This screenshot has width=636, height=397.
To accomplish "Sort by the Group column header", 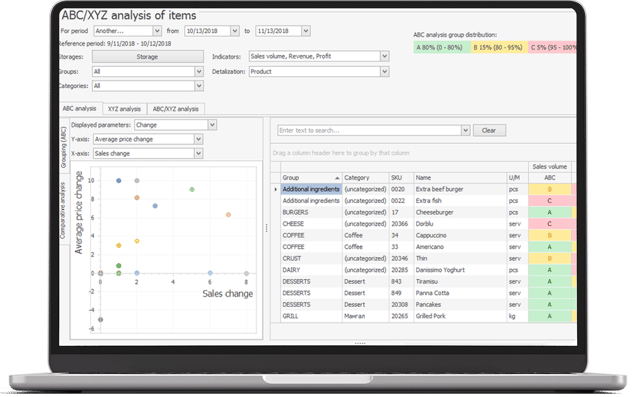I will (311, 178).
